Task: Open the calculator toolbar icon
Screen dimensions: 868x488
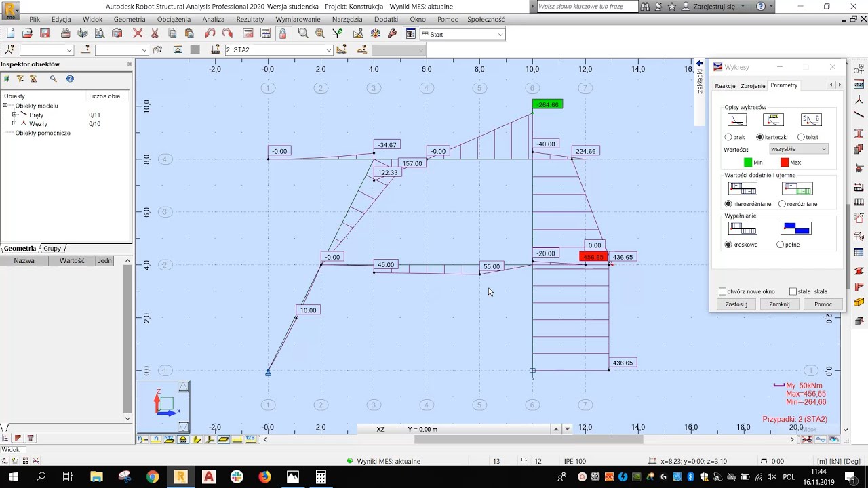Action: (248, 33)
